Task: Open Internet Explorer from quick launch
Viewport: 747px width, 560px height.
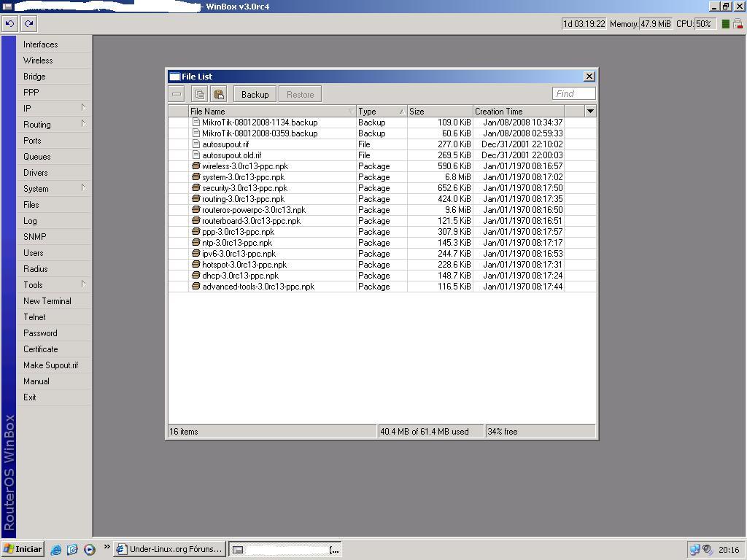Action: coord(55,549)
